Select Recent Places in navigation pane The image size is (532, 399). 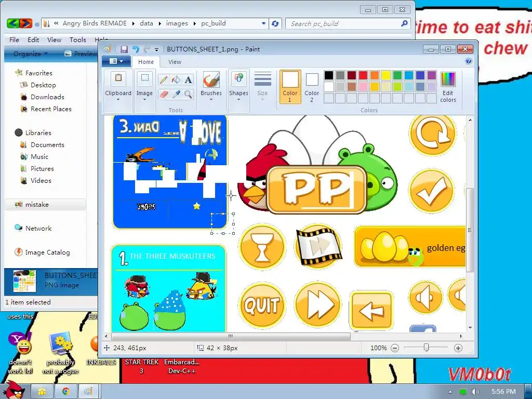(x=51, y=109)
